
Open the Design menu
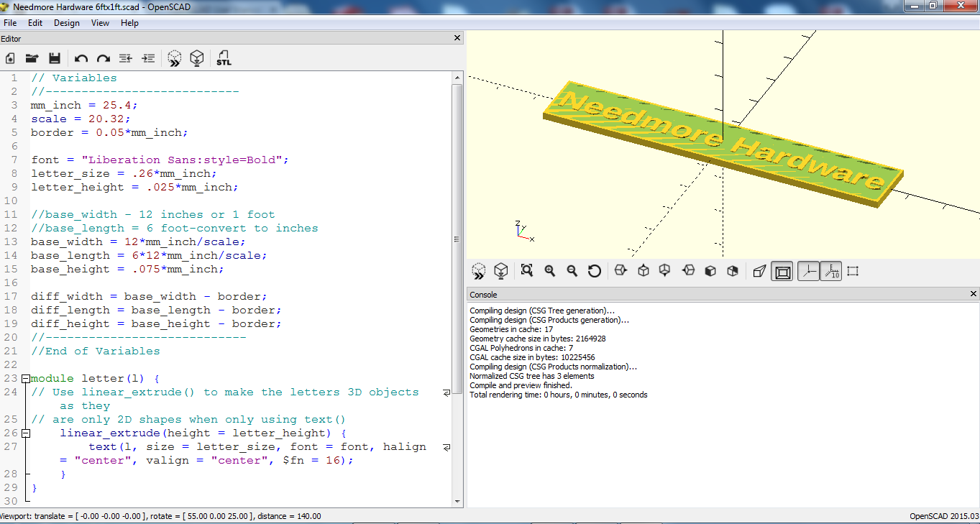[67, 23]
